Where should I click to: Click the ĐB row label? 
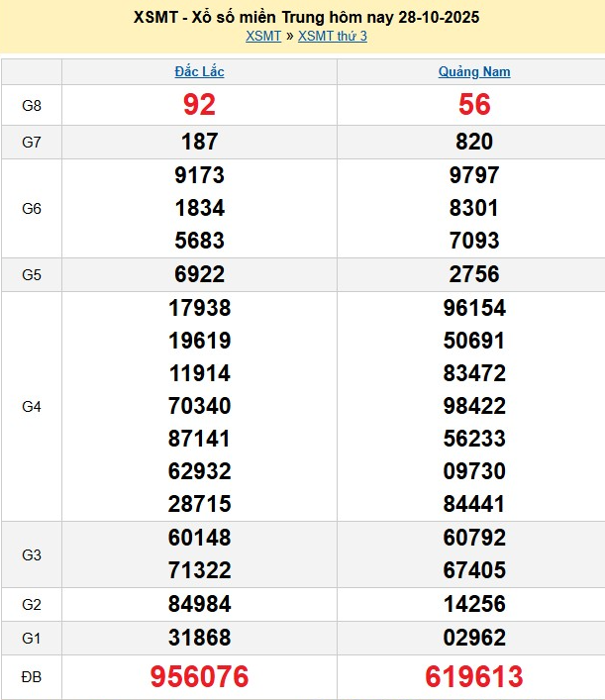click(x=32, y=677)
